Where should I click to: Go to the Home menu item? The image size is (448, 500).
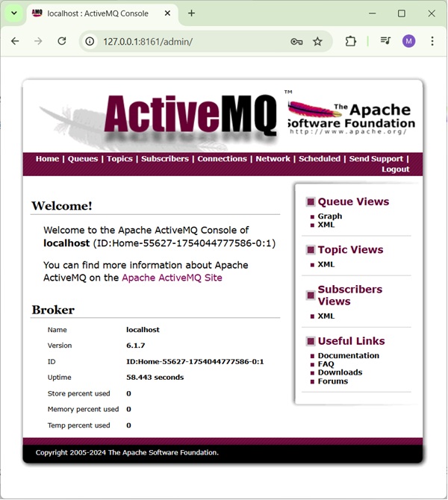tap(47, 159)
